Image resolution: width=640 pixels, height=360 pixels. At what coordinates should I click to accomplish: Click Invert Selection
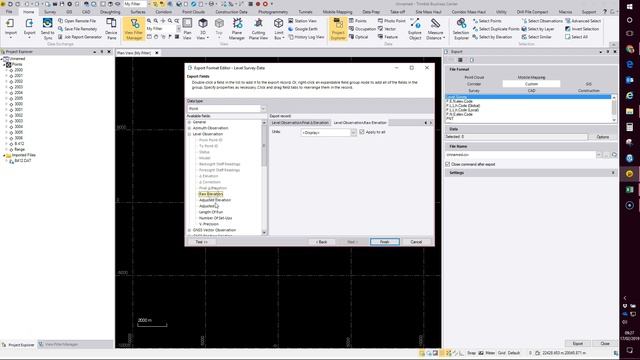pos(582,29)
